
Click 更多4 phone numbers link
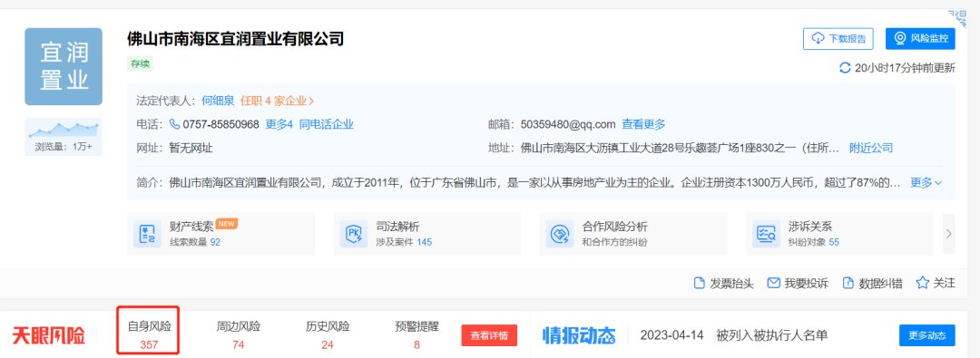[279, 124]
